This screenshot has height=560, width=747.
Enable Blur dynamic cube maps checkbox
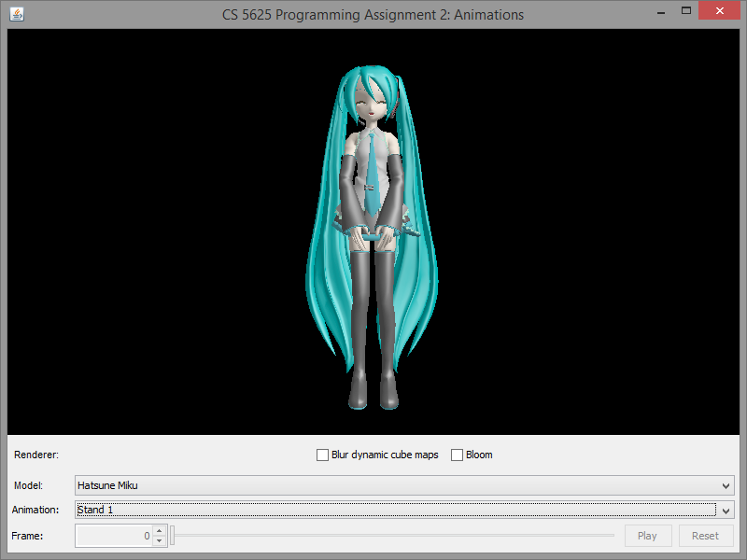click(323, 455)
